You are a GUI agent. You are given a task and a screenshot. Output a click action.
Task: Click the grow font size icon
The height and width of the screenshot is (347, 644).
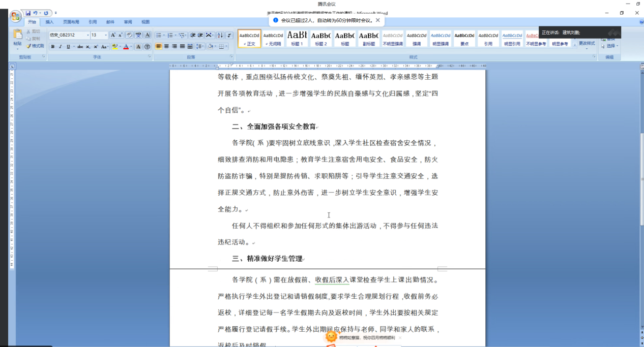(113, 36)
